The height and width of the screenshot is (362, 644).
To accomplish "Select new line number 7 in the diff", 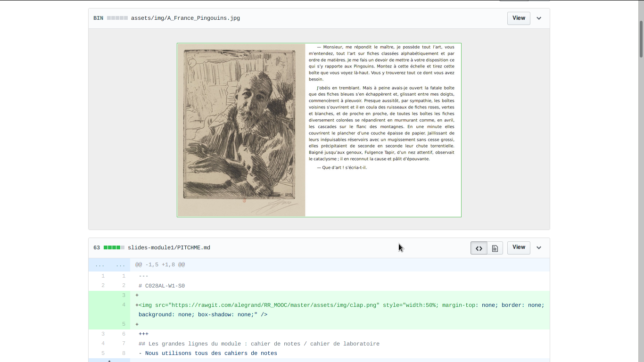I will (124, 344).
